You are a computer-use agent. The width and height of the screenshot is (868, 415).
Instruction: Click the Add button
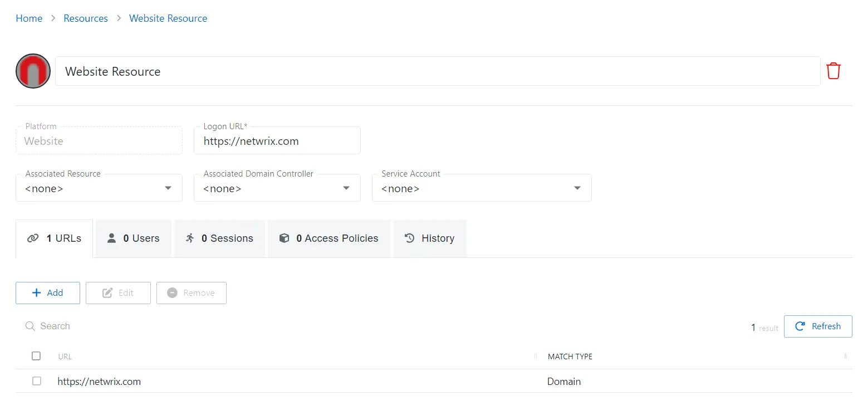[x=48, y=293]
